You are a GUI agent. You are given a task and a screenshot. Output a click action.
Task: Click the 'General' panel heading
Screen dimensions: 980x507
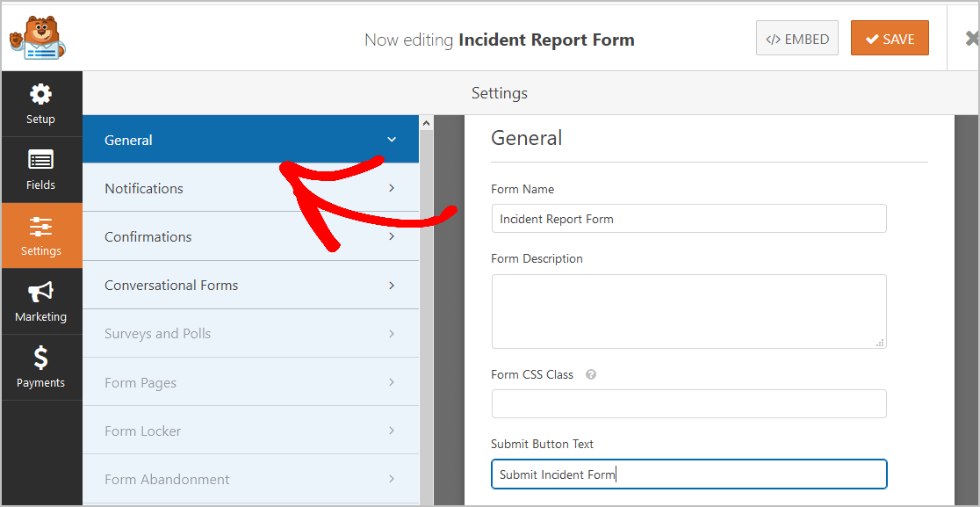(x=526, y=138)
